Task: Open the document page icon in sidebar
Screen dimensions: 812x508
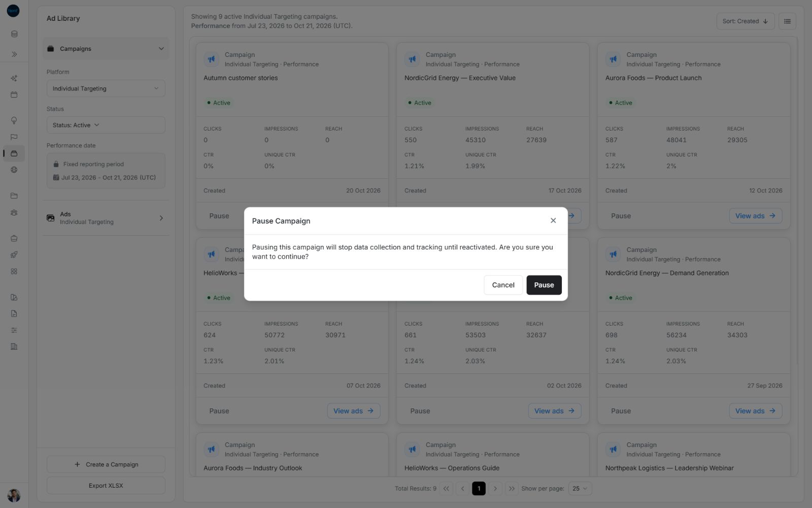Action: click(14, 313)
